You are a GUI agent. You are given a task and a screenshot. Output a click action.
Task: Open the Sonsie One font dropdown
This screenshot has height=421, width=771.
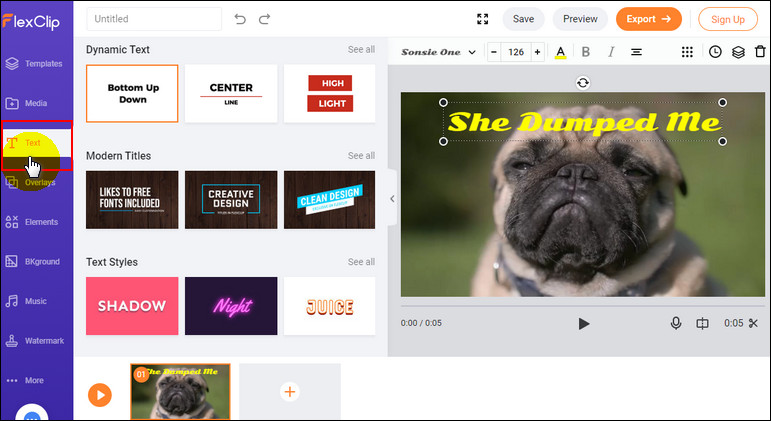[x=438, y=52]
